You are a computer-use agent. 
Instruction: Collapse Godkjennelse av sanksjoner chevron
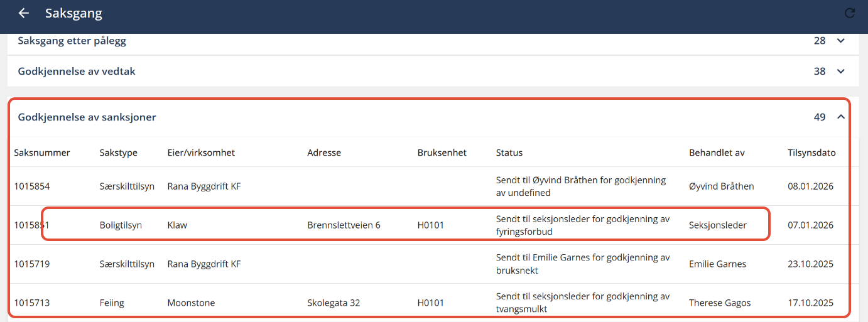pos(842,117)
